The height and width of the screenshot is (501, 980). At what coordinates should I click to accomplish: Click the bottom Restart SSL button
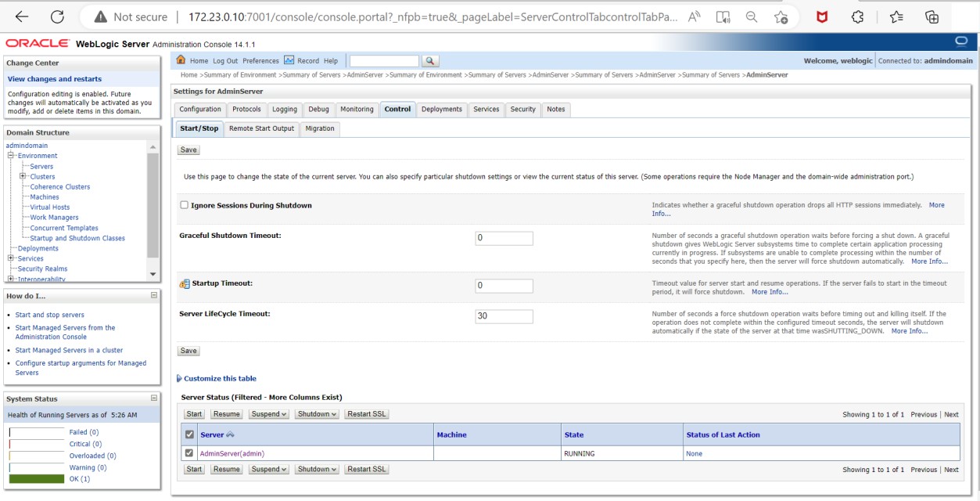click(367, 469)
